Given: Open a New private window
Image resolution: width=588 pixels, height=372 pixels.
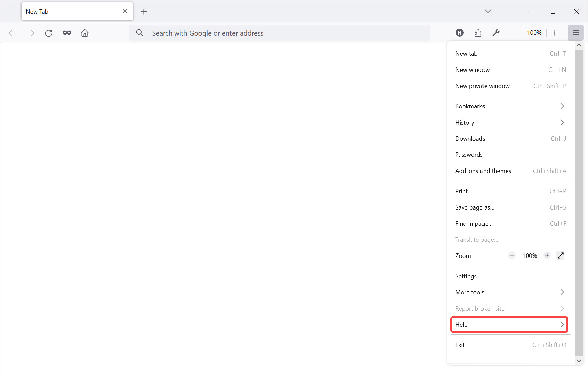Looking at the screenshot, I should [482, 86].
